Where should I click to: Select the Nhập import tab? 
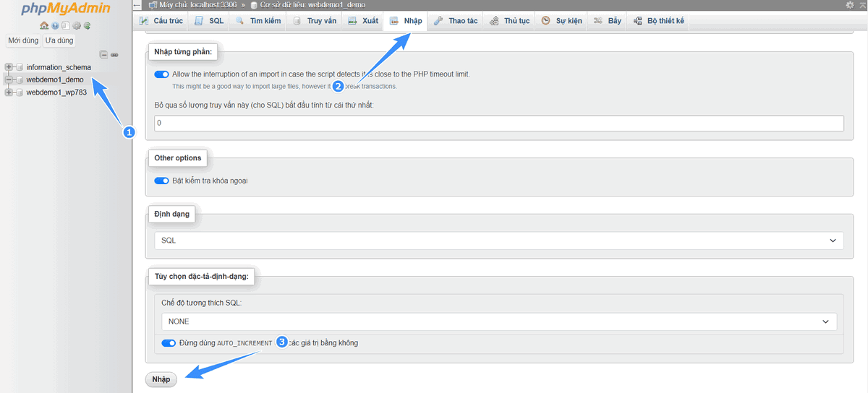(407, 21)
